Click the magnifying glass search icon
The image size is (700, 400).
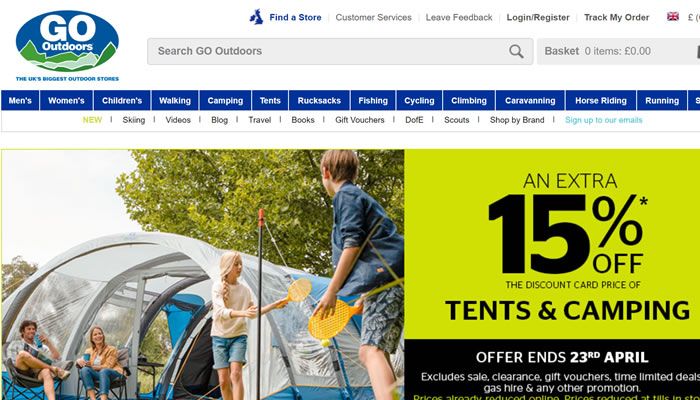pyautogui.click(x=516, y=51)
